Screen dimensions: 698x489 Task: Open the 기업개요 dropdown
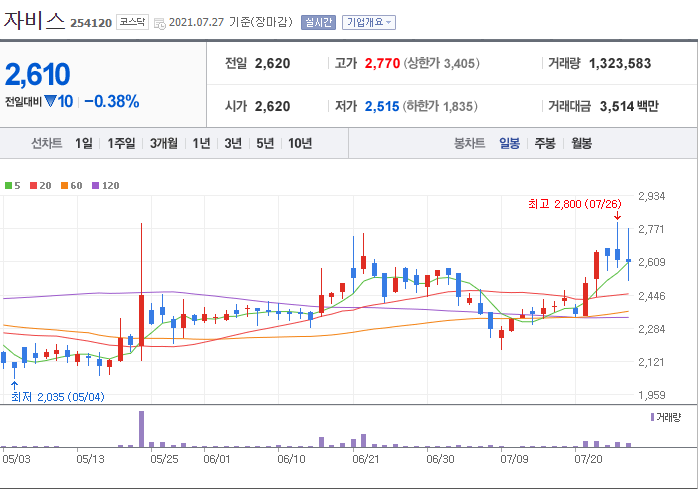(369, 22)
